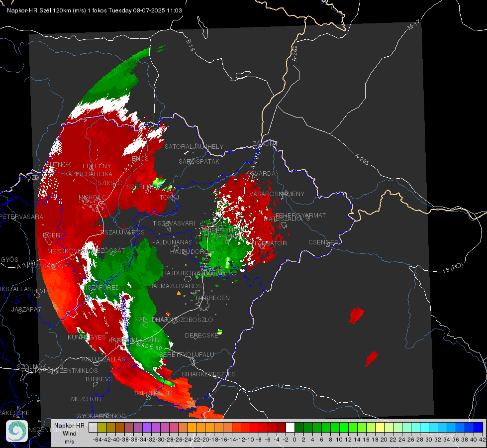Click the SZEGHALOM label
487x448 pixels.
tap(153, 393)
